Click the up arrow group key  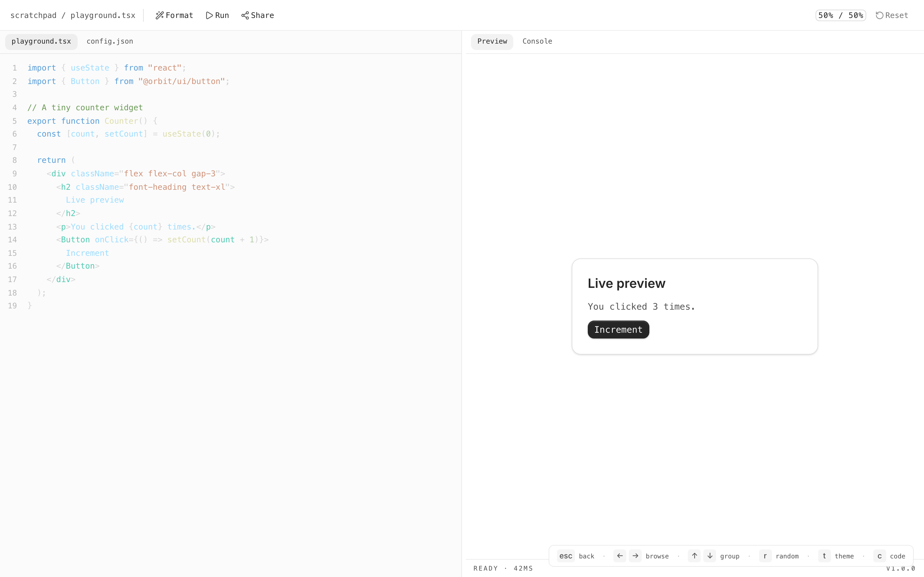pyautogui.click(x=694, y=556)
